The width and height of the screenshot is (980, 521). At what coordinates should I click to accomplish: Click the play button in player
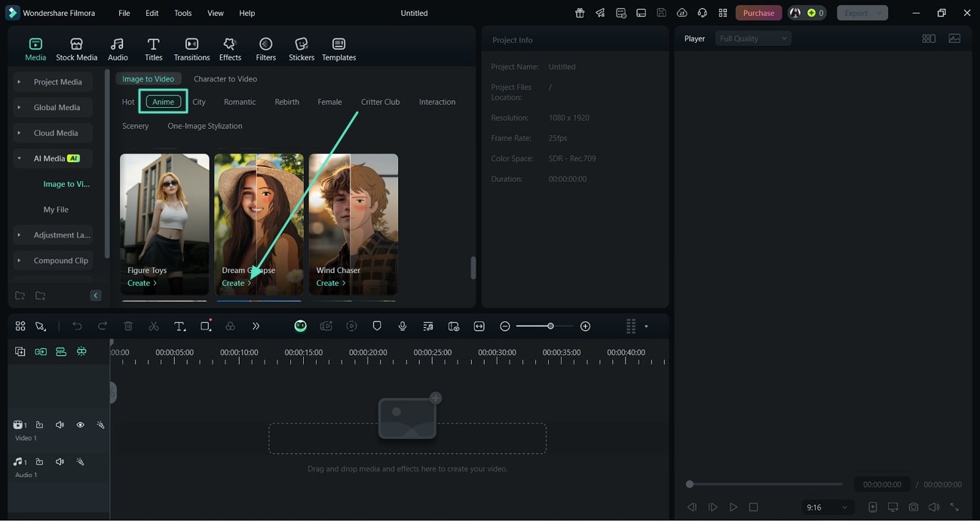tap(733, 507)
